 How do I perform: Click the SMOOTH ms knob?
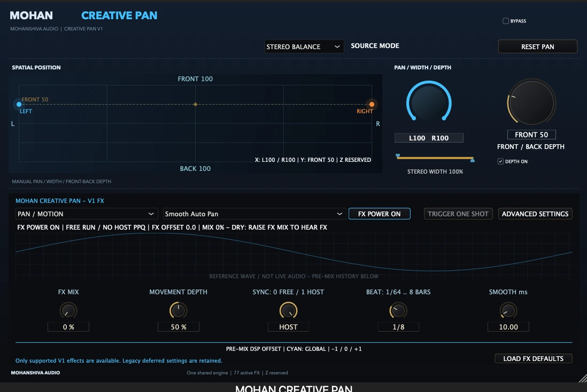[x=508, y=310]
